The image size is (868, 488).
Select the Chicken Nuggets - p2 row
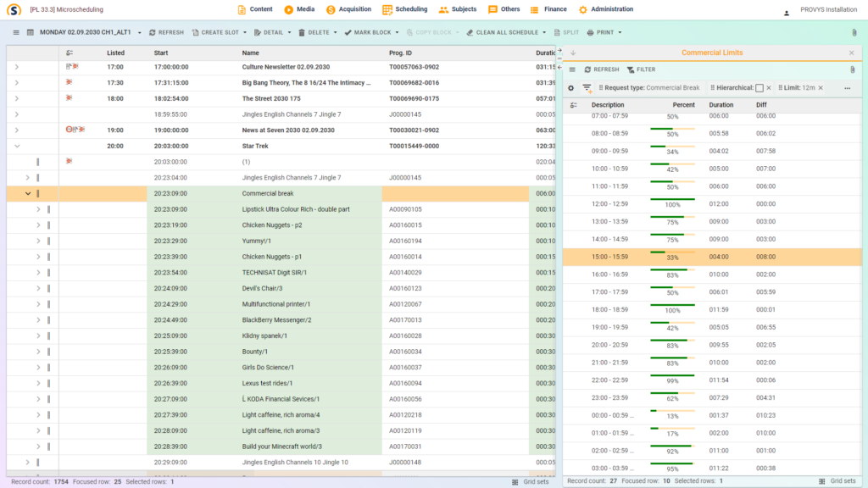coord(281,225)
